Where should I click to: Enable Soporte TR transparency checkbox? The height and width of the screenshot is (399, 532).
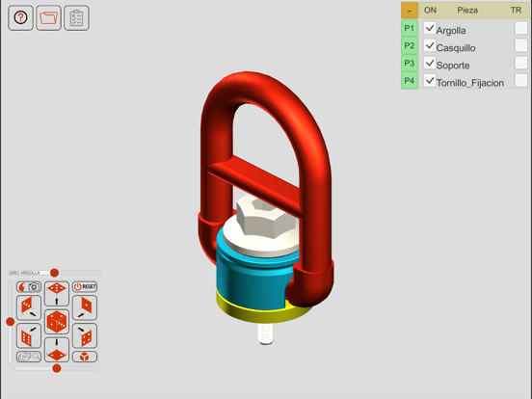520,63
